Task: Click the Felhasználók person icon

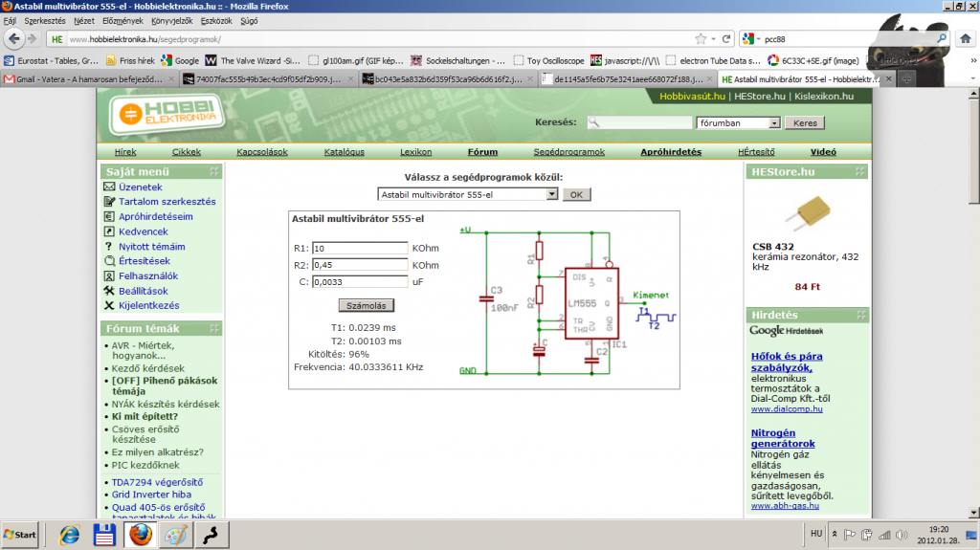Action: 109,276
